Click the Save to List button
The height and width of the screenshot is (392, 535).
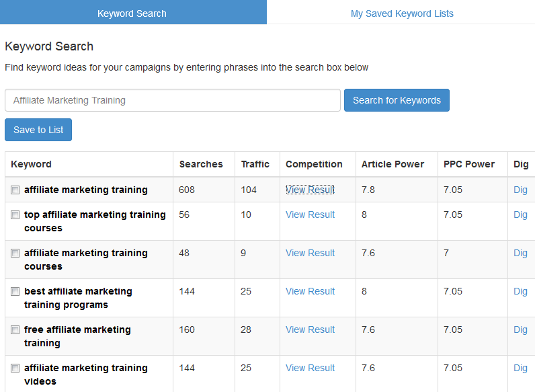click(38, 130)
